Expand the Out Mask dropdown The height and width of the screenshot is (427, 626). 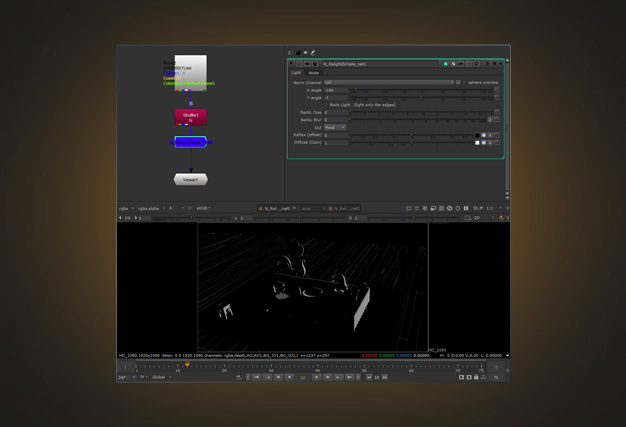coord(335,128)
